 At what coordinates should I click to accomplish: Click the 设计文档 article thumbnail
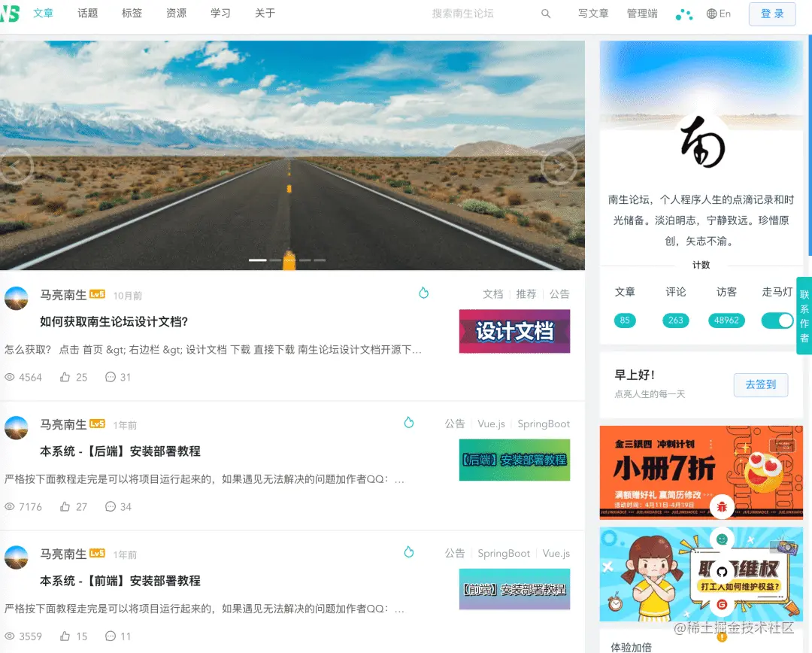click(x=514, y=331)
